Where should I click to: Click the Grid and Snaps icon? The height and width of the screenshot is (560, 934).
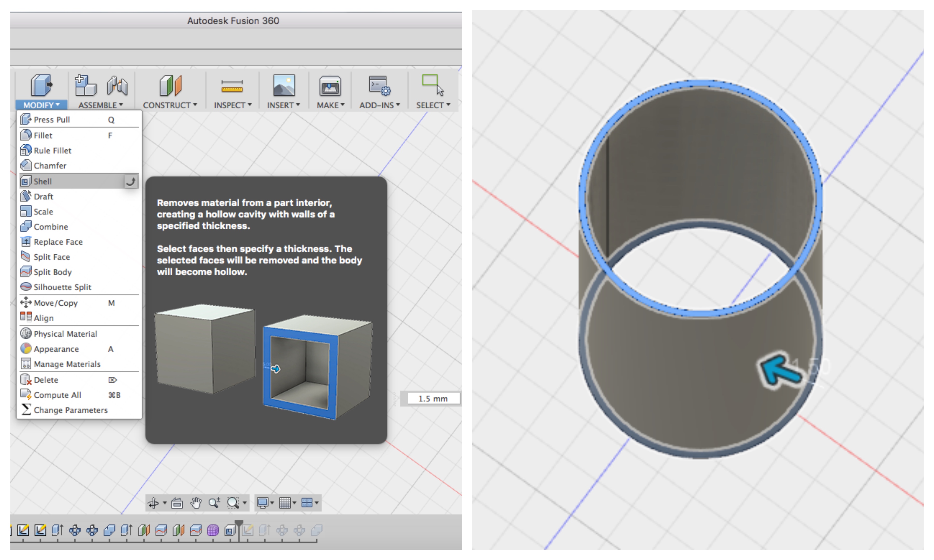coord(285,503)
